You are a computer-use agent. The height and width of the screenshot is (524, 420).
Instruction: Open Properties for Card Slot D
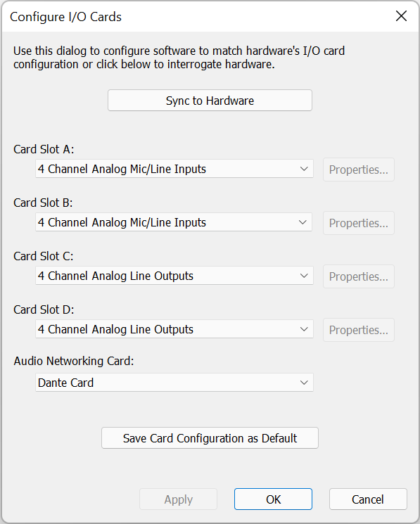pyautogui.click(x=359, y=330)
